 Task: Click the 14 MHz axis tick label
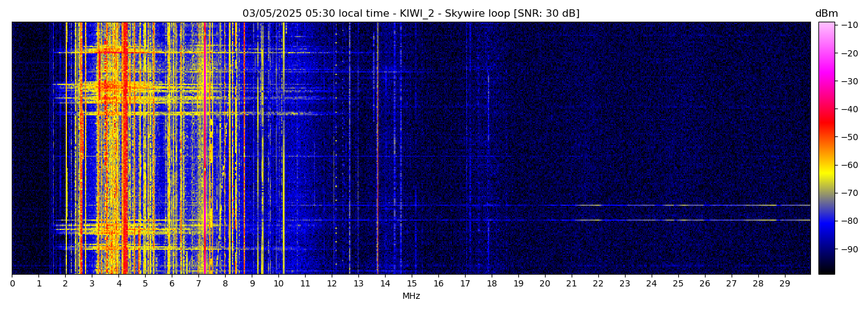point(385,283)
